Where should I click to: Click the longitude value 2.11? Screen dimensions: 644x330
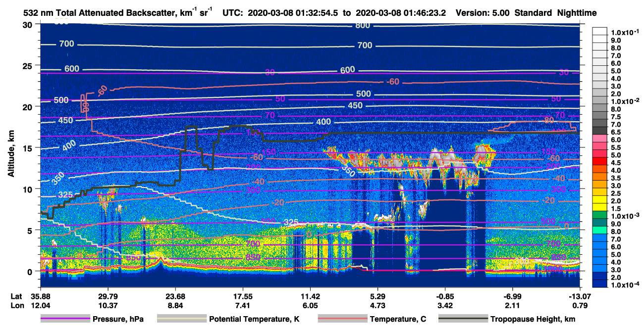pyautogui.click(x=512, y=305)
